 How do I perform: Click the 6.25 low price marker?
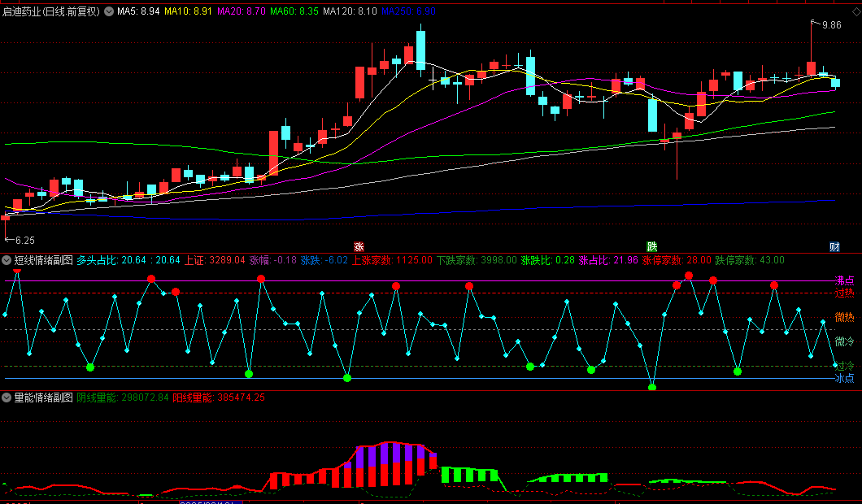pos(24,240)
